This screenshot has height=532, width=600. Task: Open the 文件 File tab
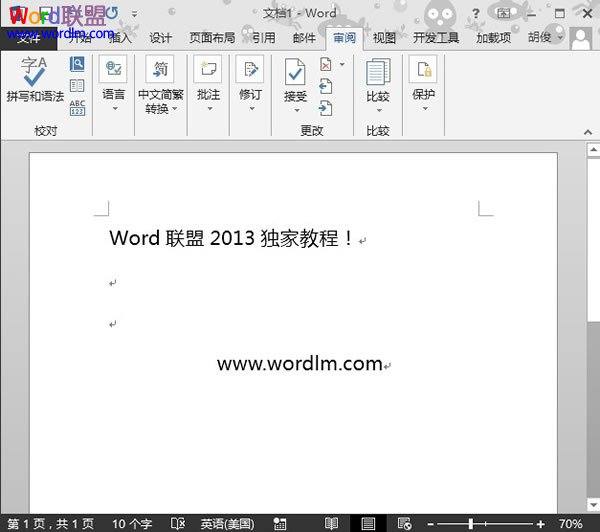29,38
